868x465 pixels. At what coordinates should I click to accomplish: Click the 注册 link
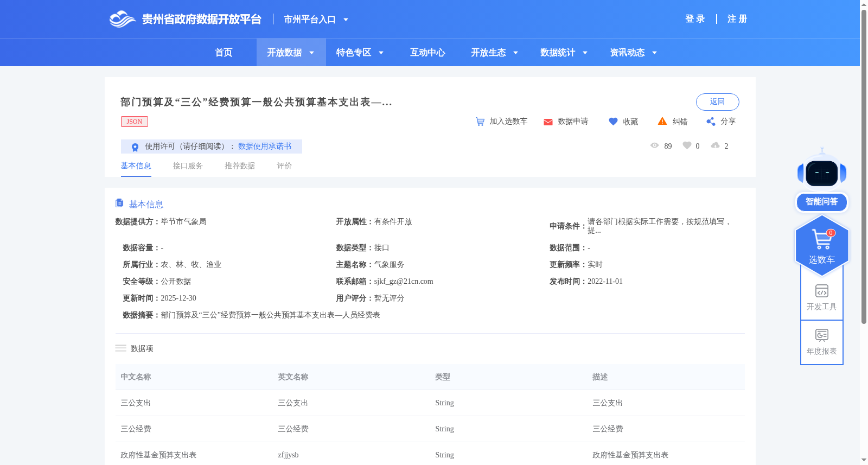[x=737, y=19]
